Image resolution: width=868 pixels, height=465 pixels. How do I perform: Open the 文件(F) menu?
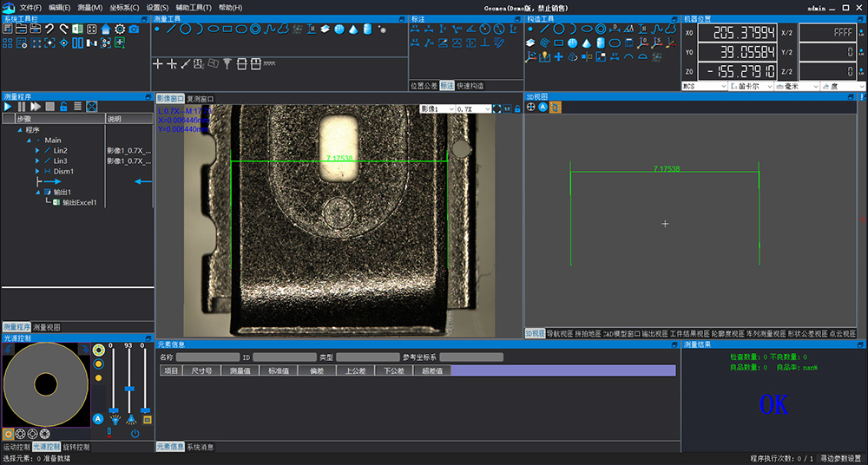[31, 8]
